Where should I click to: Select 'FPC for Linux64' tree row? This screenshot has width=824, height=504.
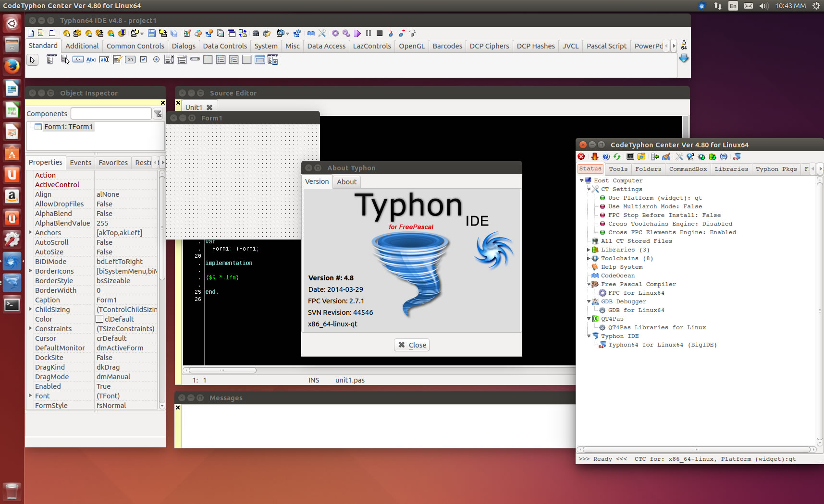tap(636, 293)
